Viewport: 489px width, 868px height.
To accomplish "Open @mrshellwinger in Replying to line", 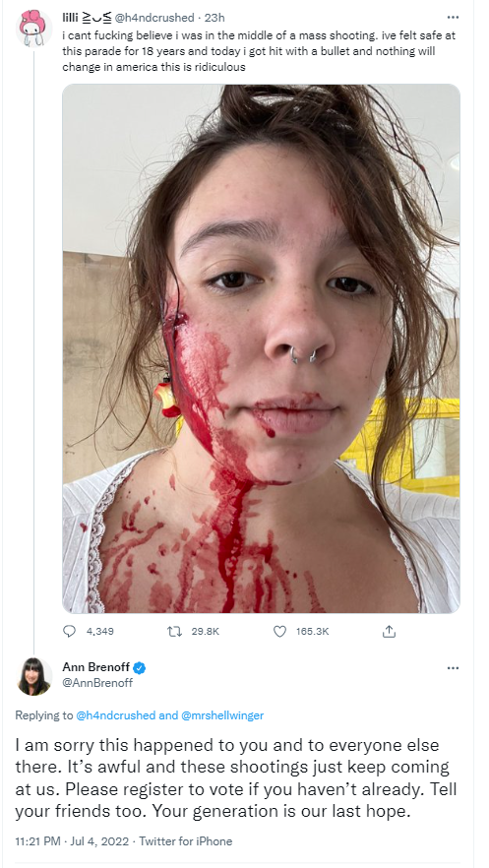I will tap(222, 715).
